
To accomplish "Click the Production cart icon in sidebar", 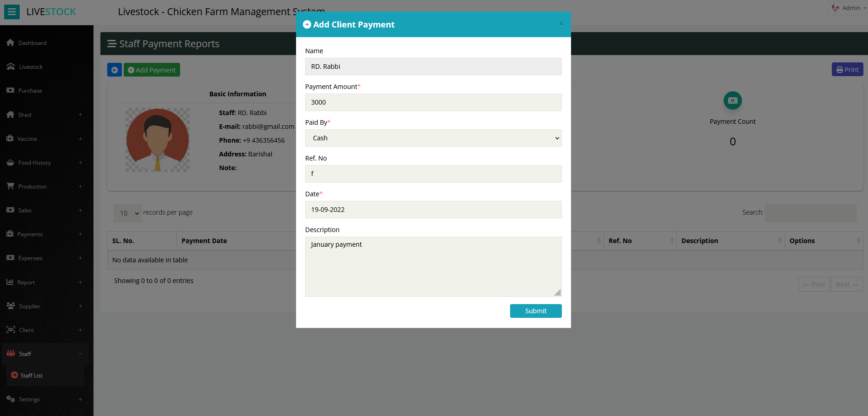I will (11, 186).
